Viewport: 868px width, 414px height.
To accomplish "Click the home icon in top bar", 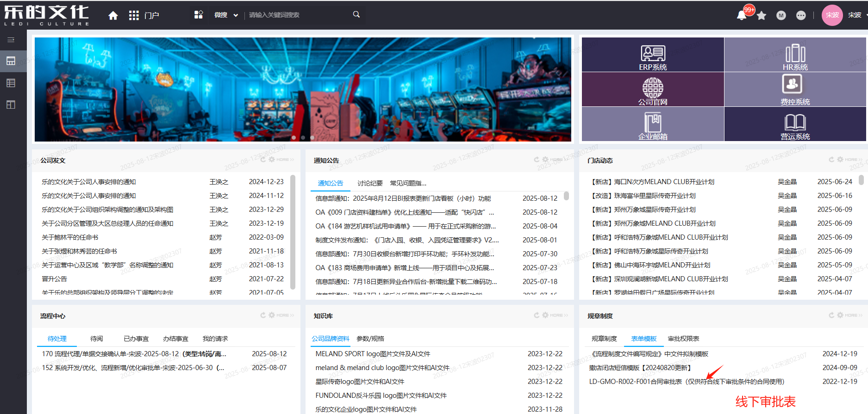I will point(113,16).
